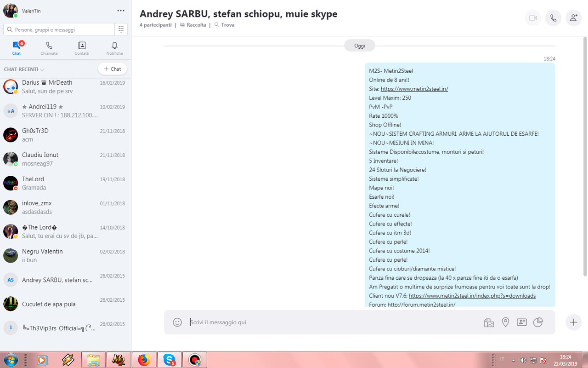
Task: Open the media player taskbar icon
Action: (42, 360)
